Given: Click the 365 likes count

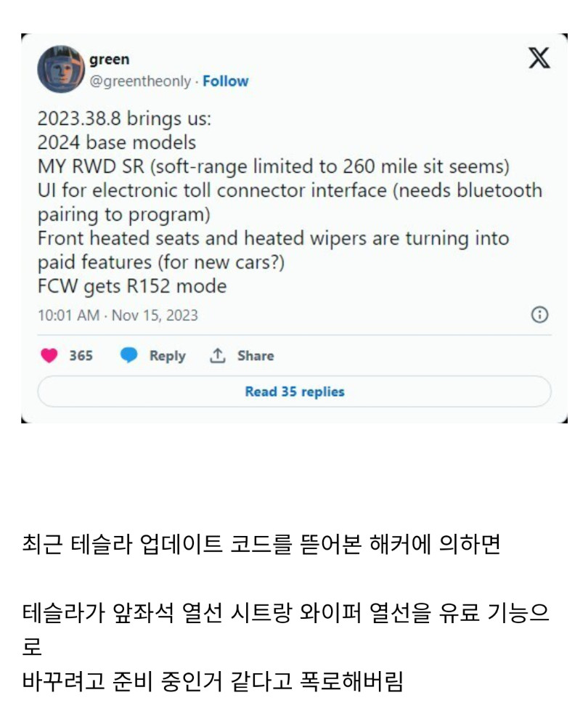Looking at the screenshot, I should click(81, 356).
